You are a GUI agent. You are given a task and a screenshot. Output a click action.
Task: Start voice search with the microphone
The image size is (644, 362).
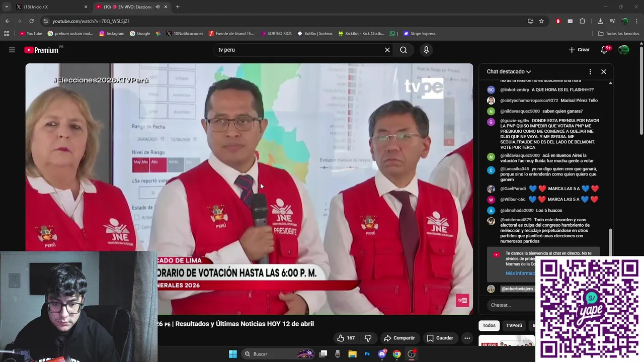click(x=426, y=50)
